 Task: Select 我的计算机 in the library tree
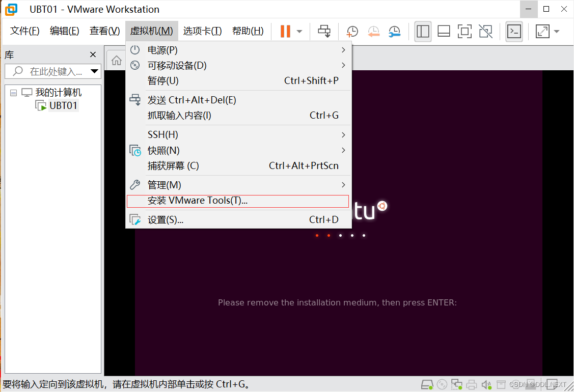tap(59, 92)
